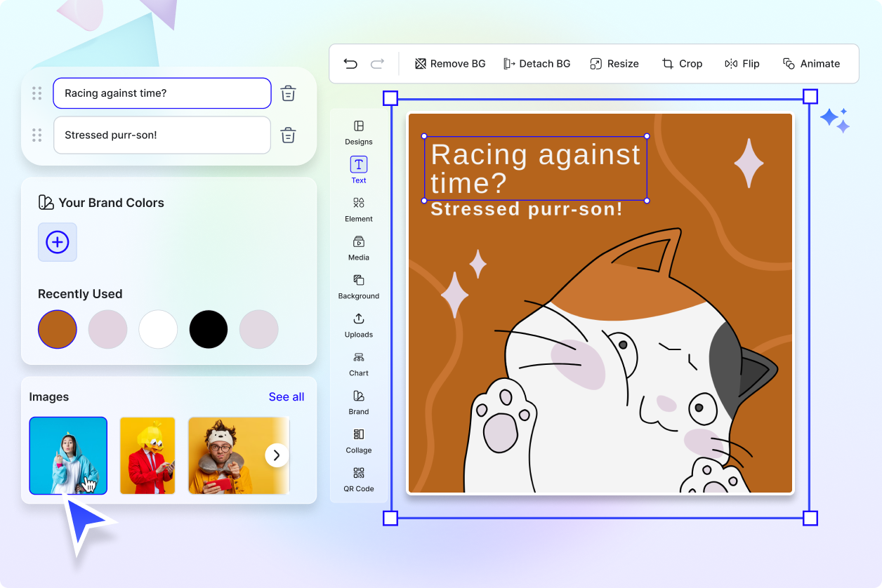Viewport: 882px width, 588px height.
Task: Select the Crop tool
Action: pos(682,63)
